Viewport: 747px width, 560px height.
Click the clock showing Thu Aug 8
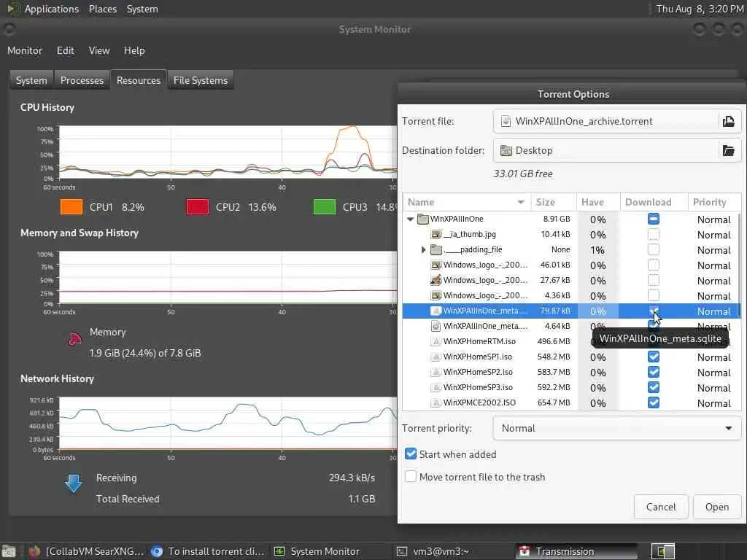tap(700, 9)
